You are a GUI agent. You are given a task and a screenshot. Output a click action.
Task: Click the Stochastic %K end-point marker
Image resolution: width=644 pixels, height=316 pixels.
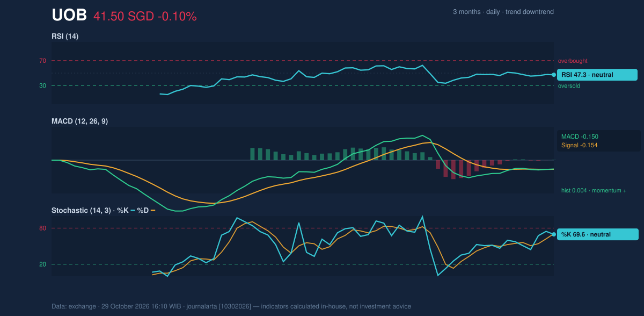(x=554, y=234)
